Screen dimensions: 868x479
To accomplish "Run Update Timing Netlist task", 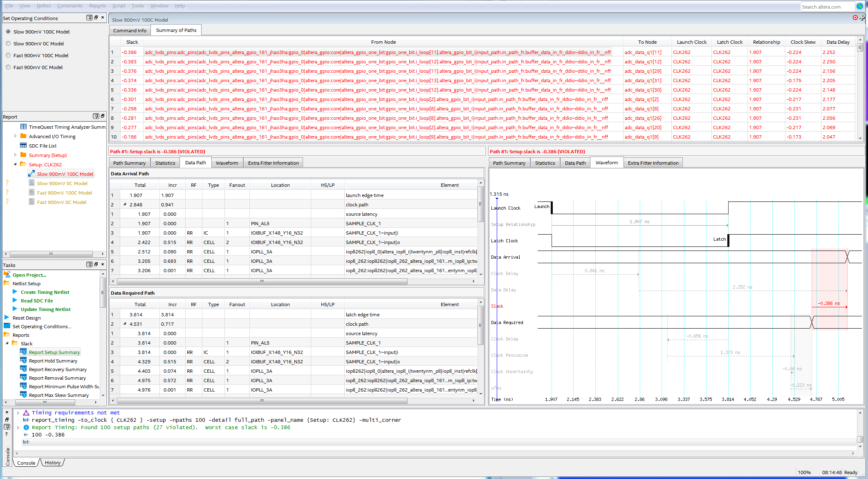I will (45, 309).
